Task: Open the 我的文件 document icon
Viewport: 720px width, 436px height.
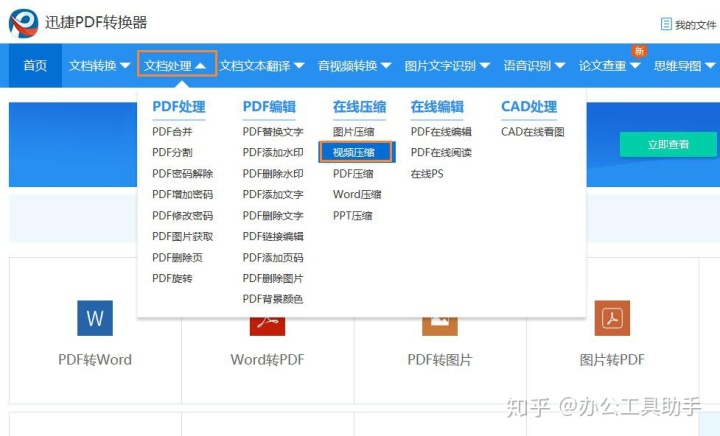Action: coord(666,24)
